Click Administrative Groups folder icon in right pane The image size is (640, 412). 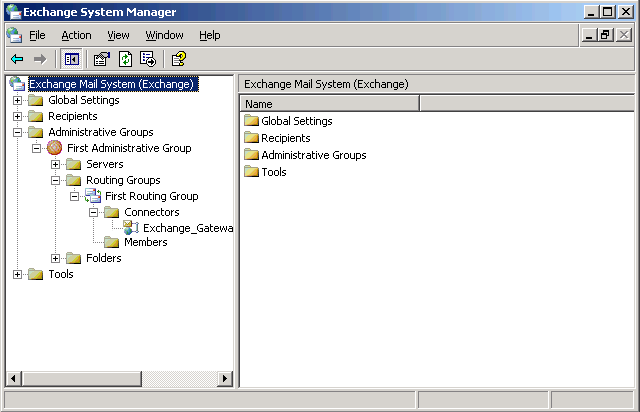[x=251, y=155]
